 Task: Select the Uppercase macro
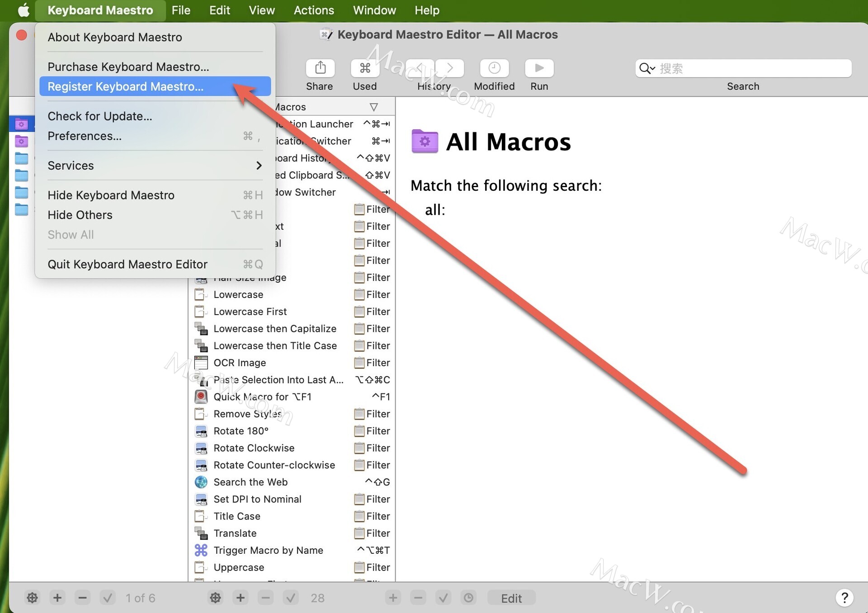pyautogui.click(x=292, y=568)
